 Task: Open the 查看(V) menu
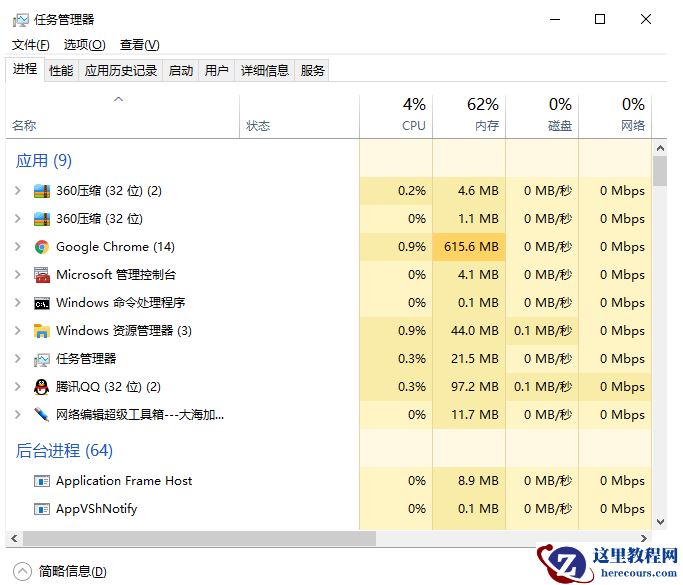(x=139, y=45)
